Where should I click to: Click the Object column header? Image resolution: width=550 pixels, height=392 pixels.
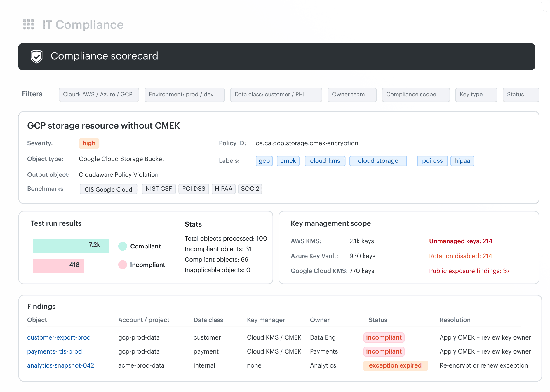[37, 320]
